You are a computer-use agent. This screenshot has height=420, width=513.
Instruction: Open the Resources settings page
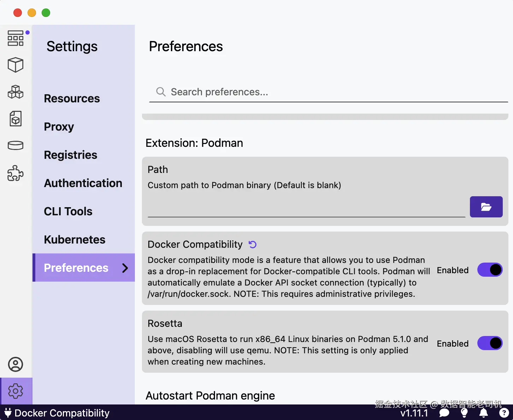(x=72, y=98)
